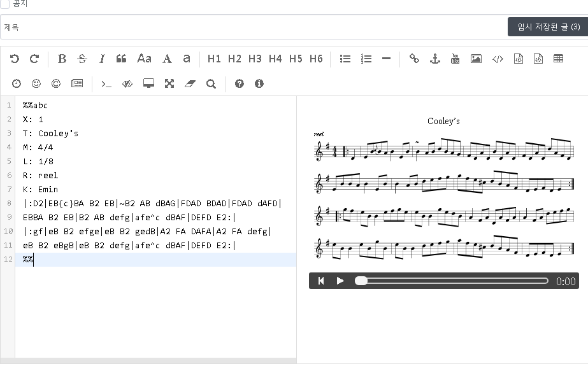This screenshot has height=366, width=588.
Task: Toggle bold formatting
Action: coord(62,59)
